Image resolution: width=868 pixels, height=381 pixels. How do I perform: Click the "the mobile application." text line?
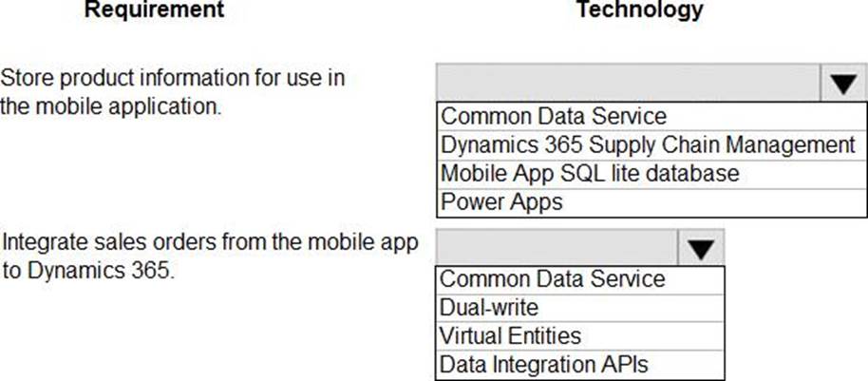[x=111, y=105]
